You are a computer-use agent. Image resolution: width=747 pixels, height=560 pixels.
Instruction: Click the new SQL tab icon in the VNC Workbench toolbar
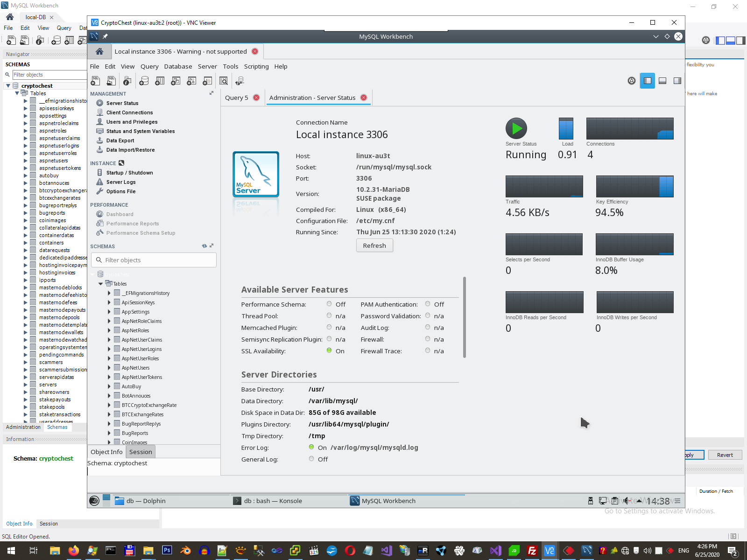pyautogui.click(x=95, y=81)
